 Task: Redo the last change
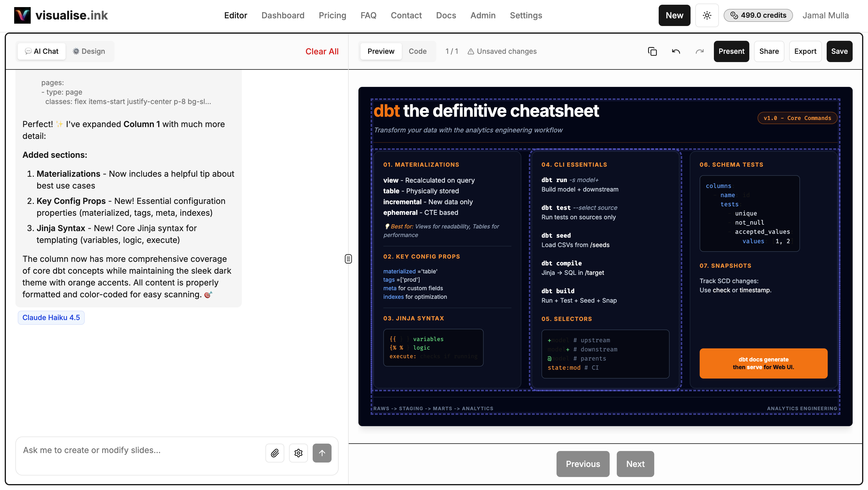(699, 51)
